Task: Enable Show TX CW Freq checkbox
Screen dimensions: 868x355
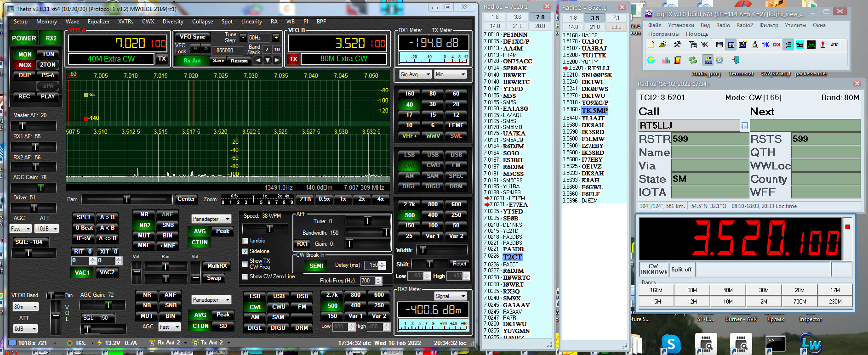Action: click(x=245, y=264)
